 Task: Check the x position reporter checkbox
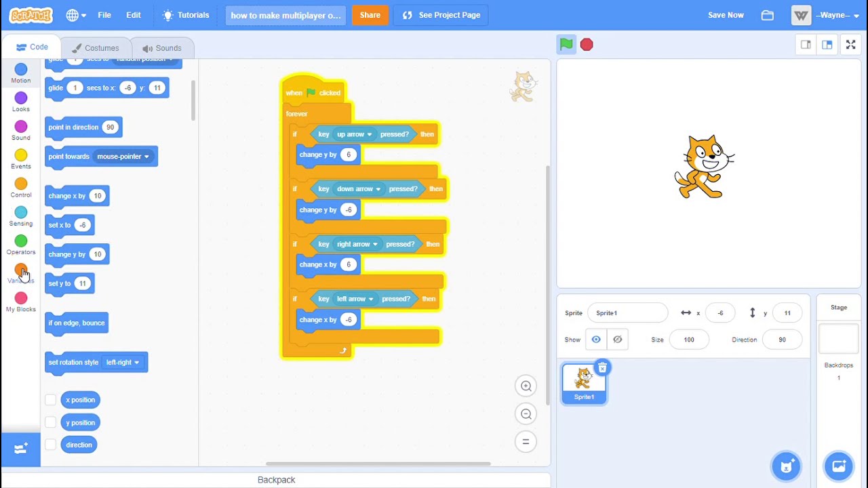pos(50,400)
